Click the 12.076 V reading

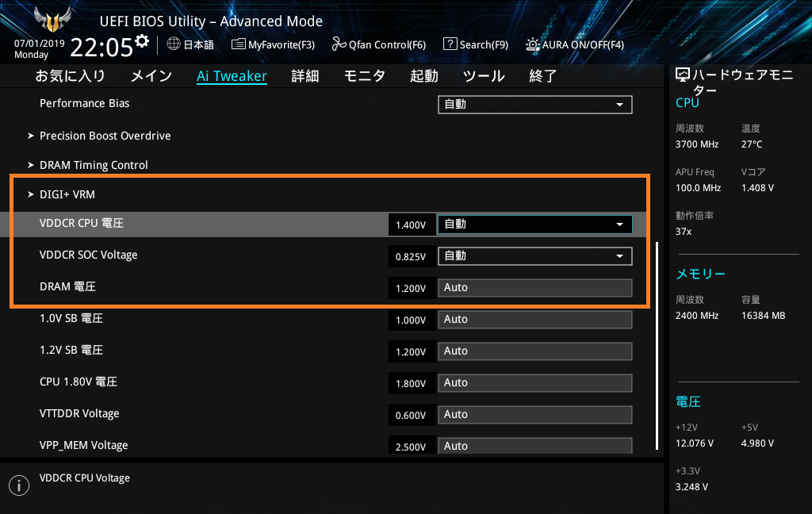pos(695,443)
